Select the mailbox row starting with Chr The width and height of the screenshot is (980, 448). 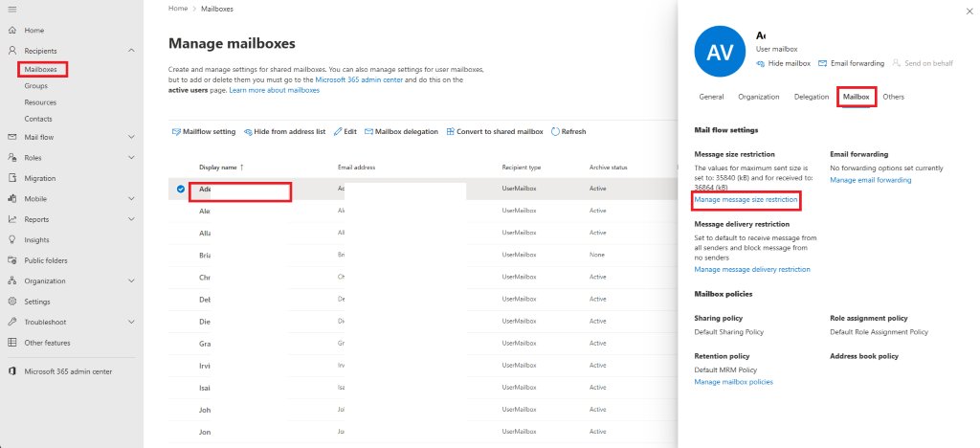point(422,277)
